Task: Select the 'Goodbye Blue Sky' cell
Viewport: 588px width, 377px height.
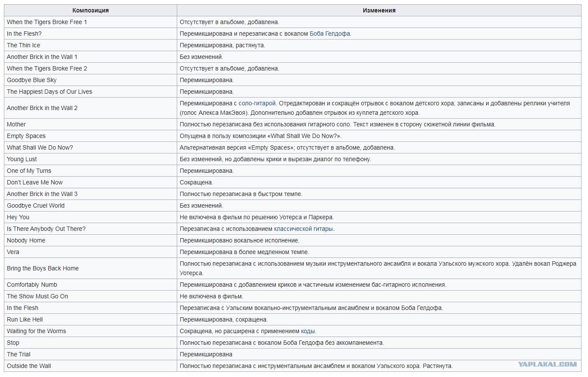Action: point(90,80)
